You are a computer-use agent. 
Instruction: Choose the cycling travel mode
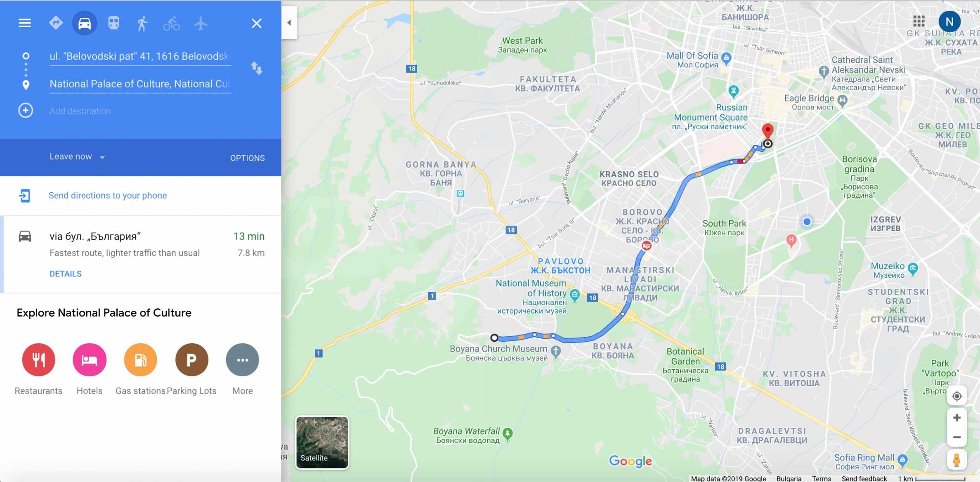(171, 24)
